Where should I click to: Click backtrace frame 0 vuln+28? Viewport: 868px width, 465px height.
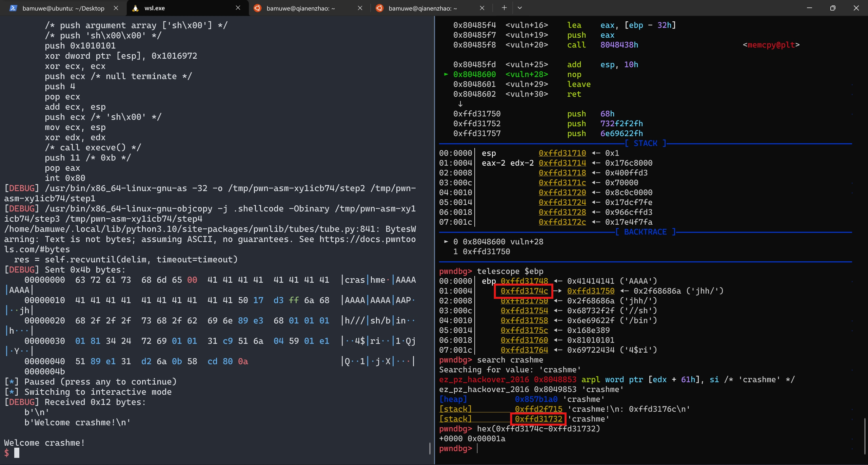click(x=498, y=242)
